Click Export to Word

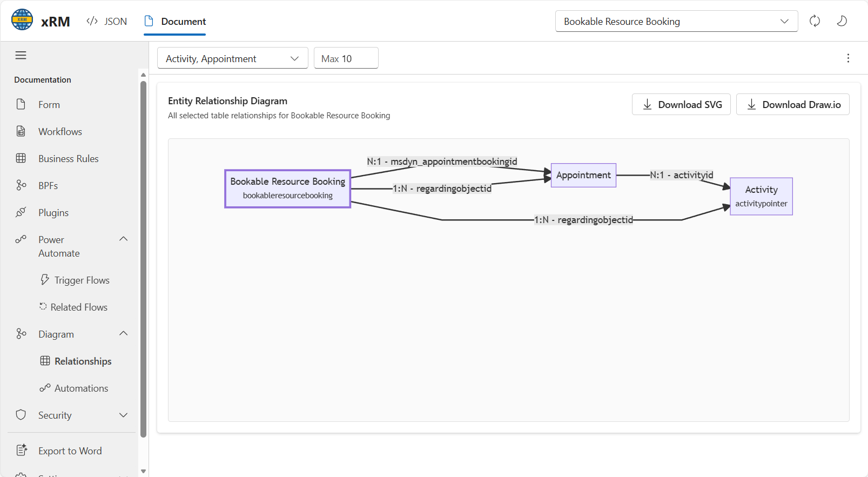click(70, 451)
